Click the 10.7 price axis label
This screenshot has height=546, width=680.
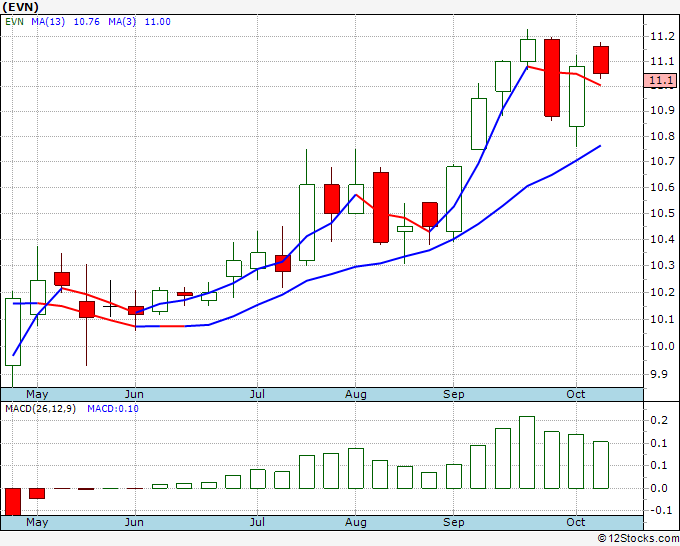click(662, 162)
